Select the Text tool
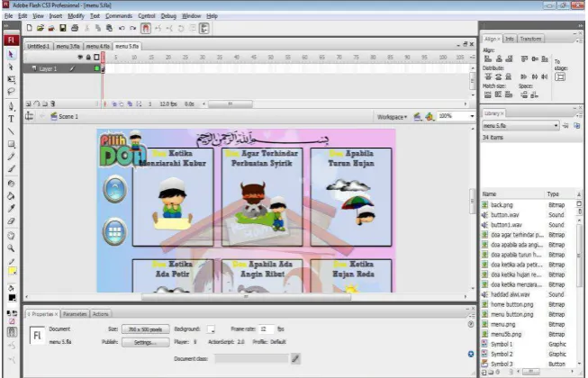This screenshot has height=378, width=588. pos(11,119)
